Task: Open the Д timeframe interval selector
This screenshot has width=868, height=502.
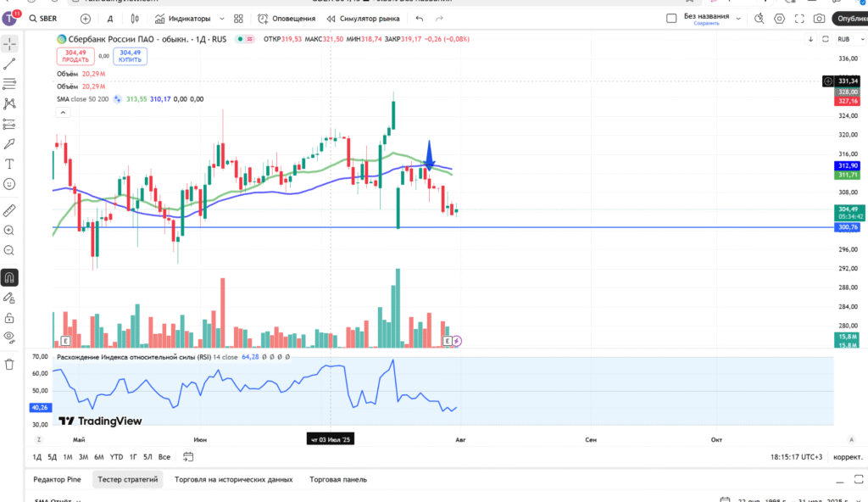Action: pyautogui.click(x=110, y=19)
